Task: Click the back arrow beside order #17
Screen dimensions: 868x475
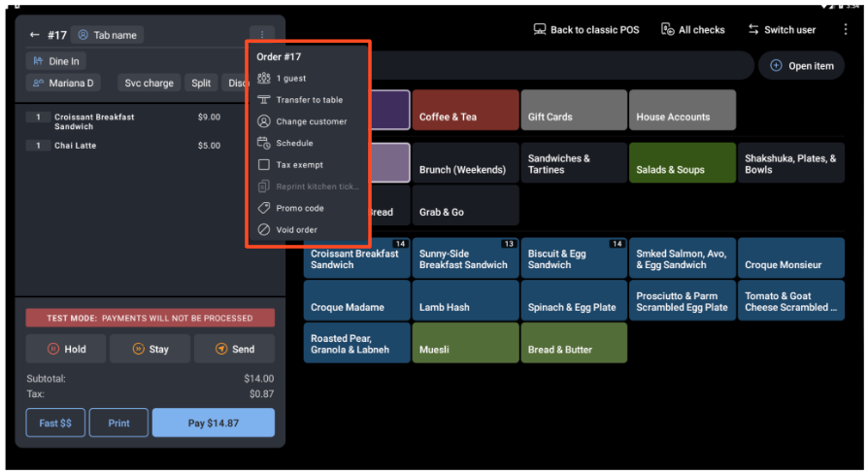Action: [34, 35]
